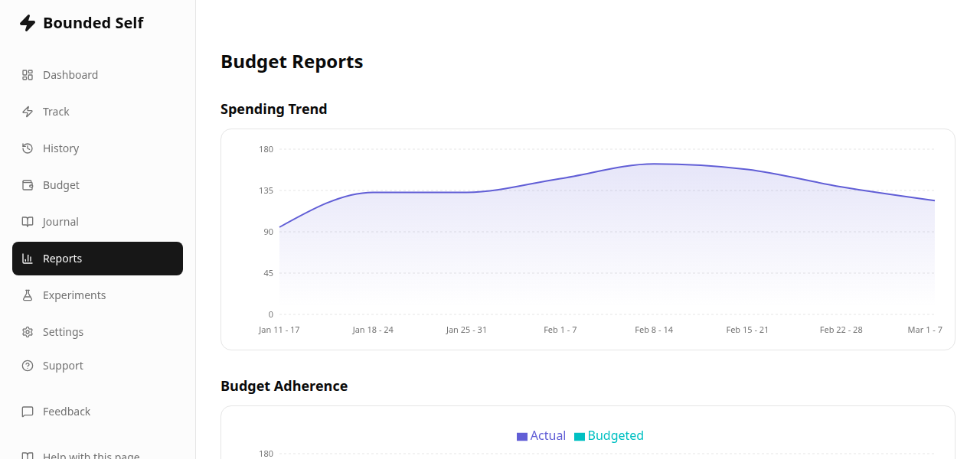Click the Dashboard grid icon
Image resolution: width=980 pixels, height=459 pixels.
(x=28, y=74)
